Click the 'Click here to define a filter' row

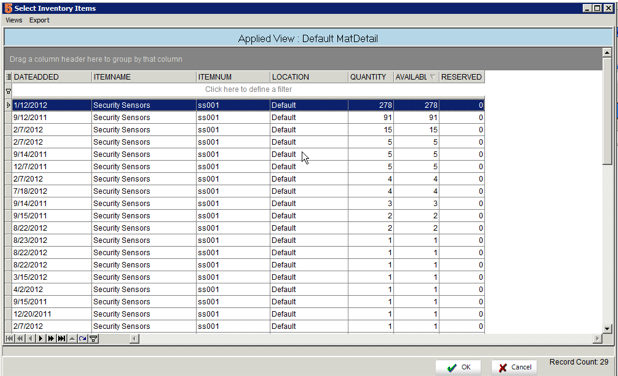click(x=248, y=89)
